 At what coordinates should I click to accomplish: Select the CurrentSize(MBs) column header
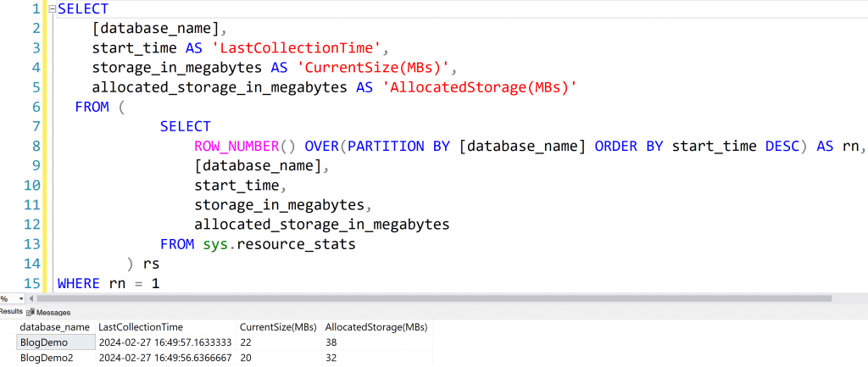[x=278, y=327]
